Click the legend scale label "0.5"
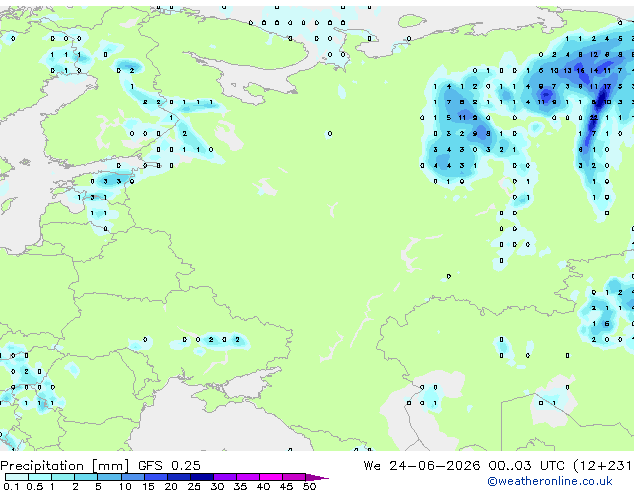The image size is (634, 490). (x=35, y=486)
